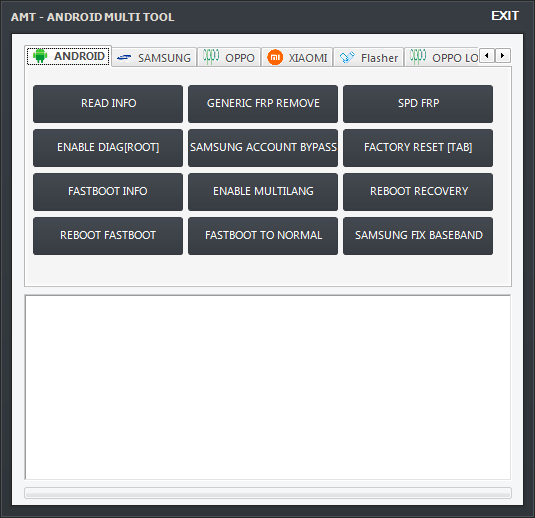Click the progress bar at the bottom
This screenshot has height=518, width=535.
(x=268, y=493)
